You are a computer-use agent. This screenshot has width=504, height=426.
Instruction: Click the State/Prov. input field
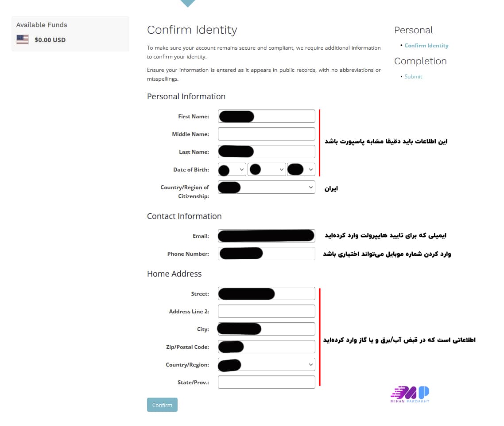pos(267,382)
